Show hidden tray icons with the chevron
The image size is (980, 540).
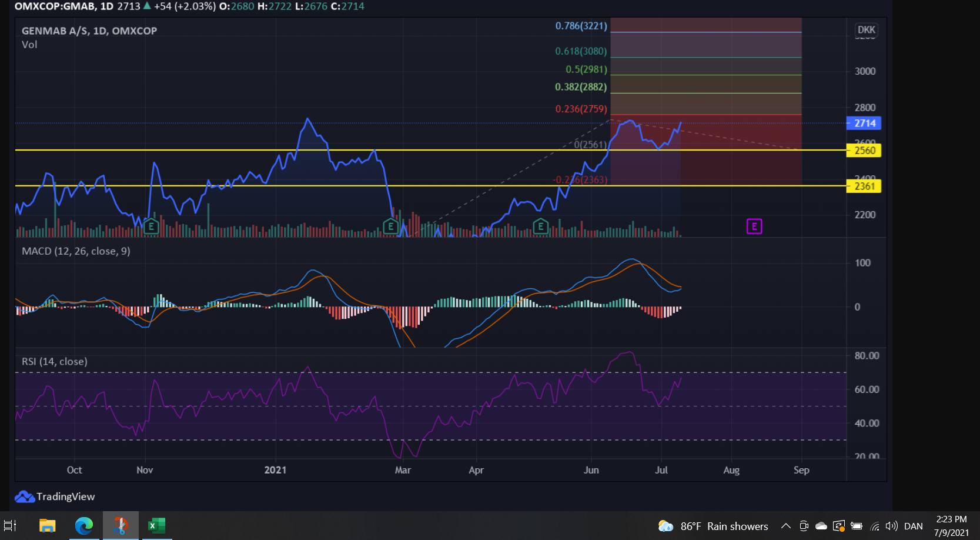(785, 526)
